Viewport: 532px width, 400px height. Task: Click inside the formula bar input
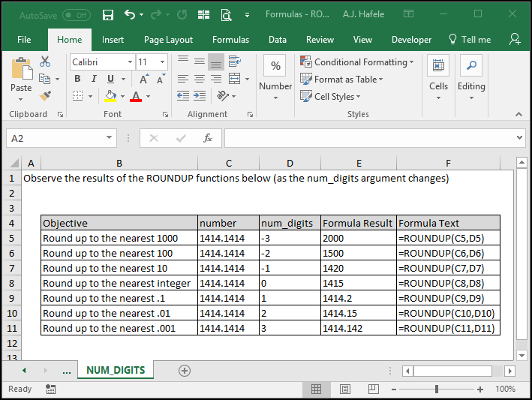coord(369,138)
